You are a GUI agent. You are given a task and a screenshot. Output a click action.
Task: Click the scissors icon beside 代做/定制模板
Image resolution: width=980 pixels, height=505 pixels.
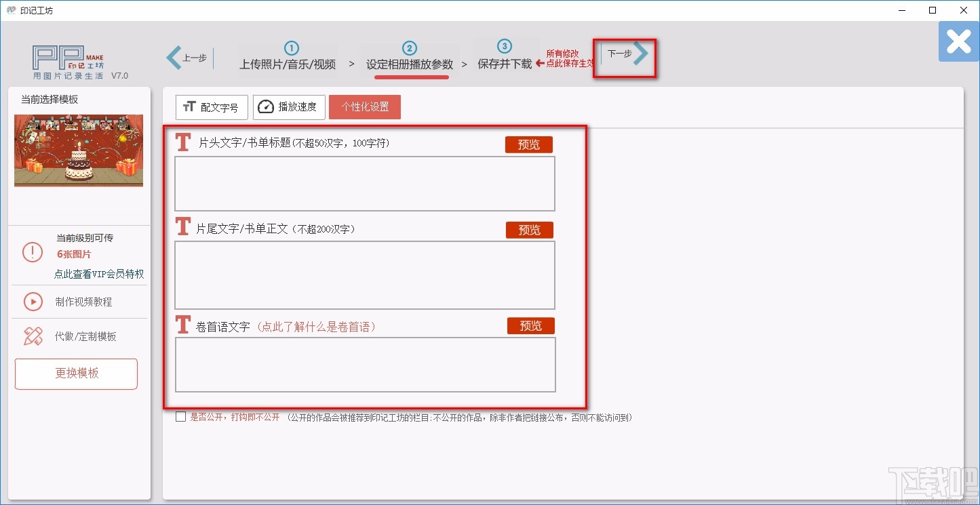(x=32, y=336)
